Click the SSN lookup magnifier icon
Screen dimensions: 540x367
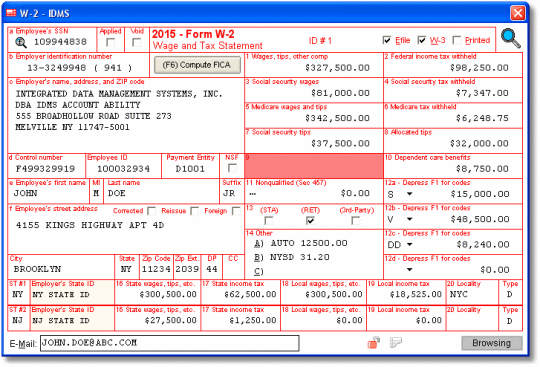pos(21,42)
